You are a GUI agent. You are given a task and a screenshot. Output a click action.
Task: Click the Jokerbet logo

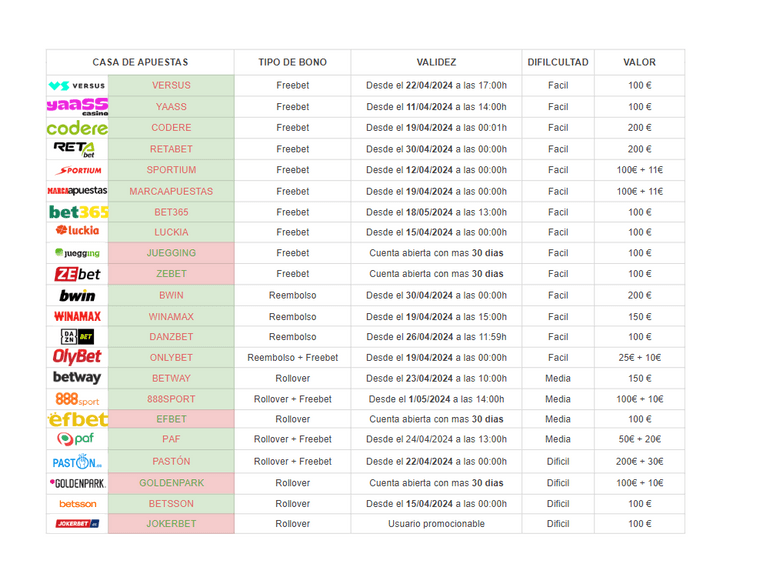point(77,523)
